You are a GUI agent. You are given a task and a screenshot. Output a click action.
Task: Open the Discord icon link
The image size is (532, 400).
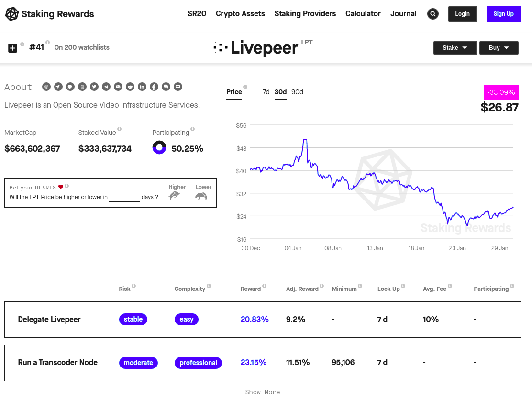pos(118,87)
